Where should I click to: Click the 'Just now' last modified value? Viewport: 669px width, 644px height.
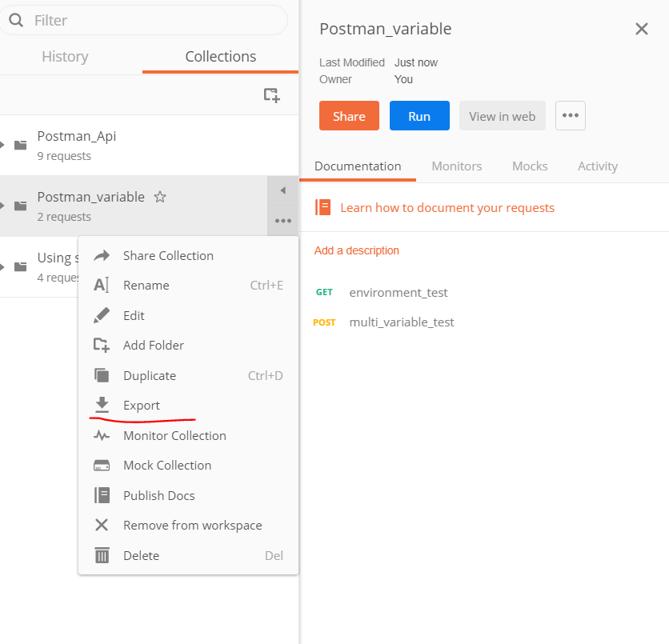[416, 62]
